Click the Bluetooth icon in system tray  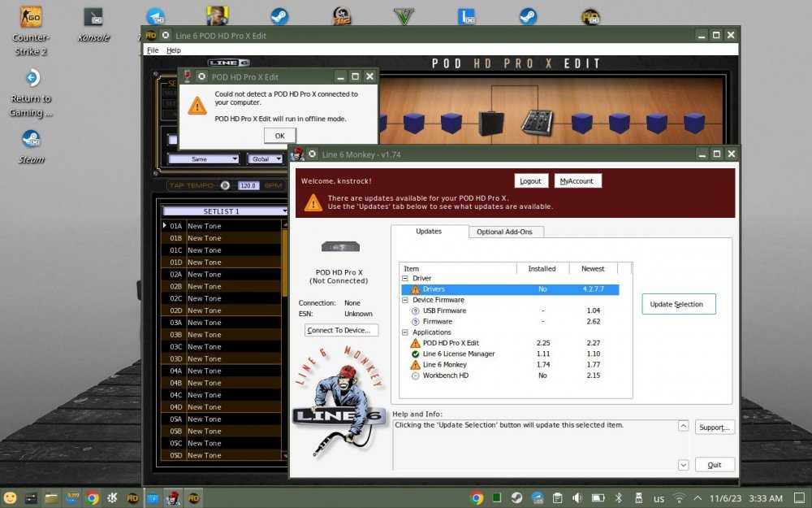[617, 497]
